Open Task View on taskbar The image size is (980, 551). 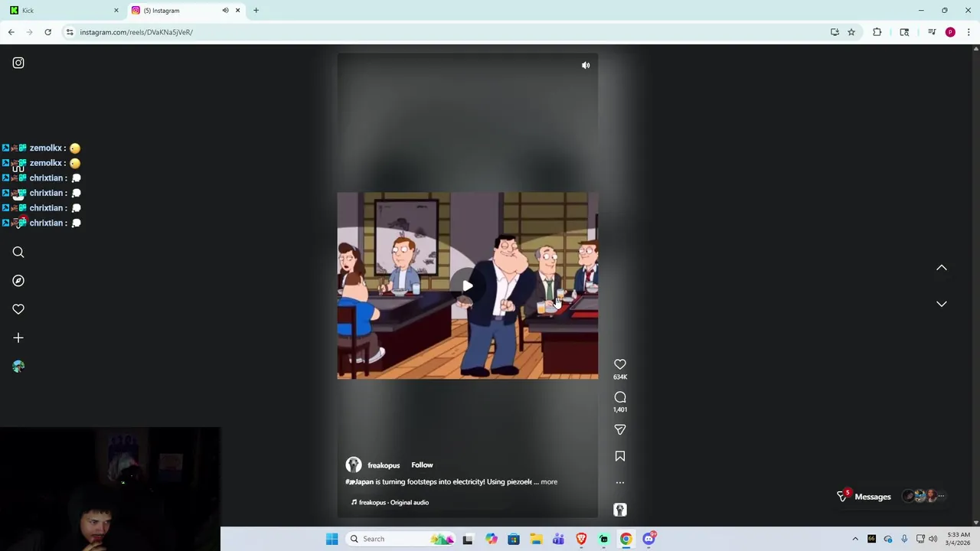(x=468, y=539)
